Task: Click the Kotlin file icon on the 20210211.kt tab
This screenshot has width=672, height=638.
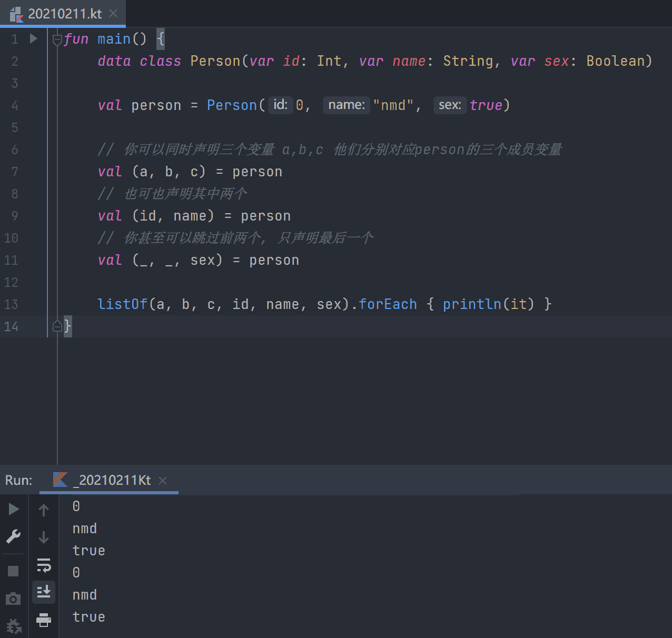Action: (x=16, y=14)
